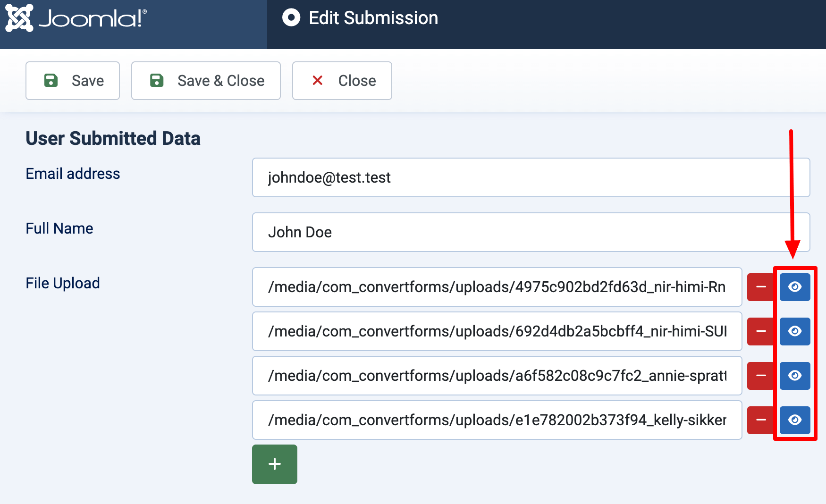
Task: Click the Joomla! logo
Action: click(x=76, y=18)
